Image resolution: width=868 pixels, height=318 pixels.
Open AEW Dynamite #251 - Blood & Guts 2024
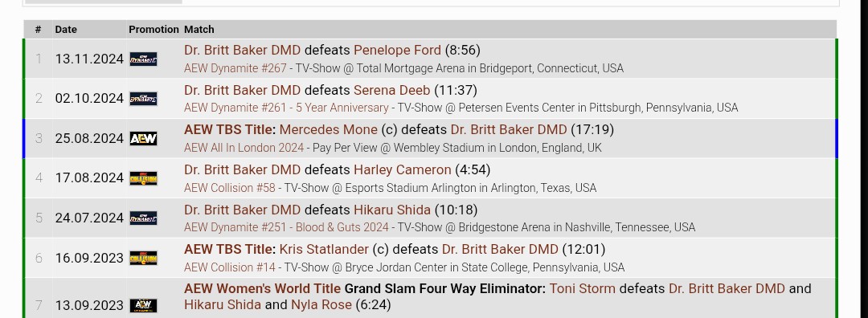point(287,227)
